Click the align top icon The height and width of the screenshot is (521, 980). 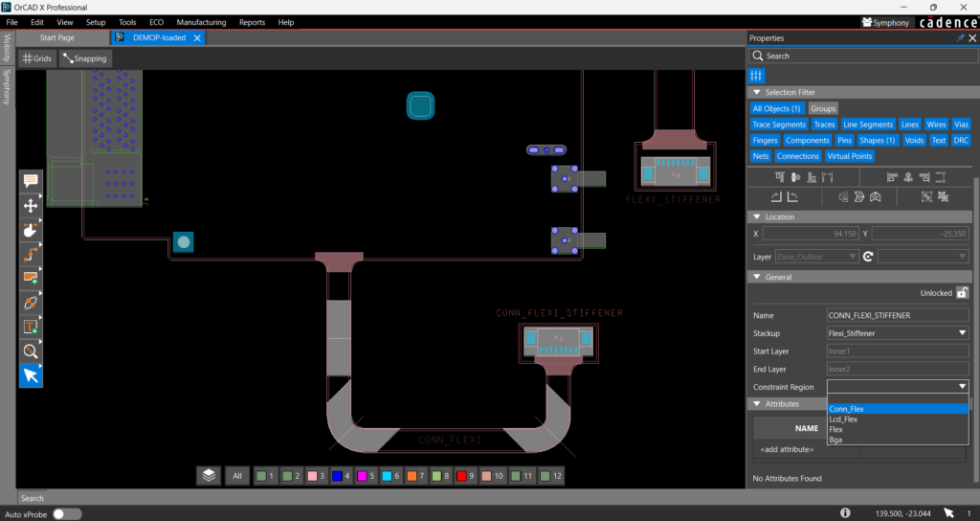pyautogui.click(x=779, y=177)
